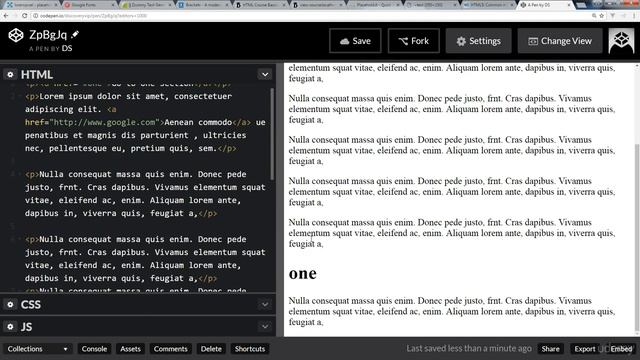The width and height of the screenshot is (640, 360).
Task: Switch to the HTML5 Common browser tab
Action: [x=489, y=5]
